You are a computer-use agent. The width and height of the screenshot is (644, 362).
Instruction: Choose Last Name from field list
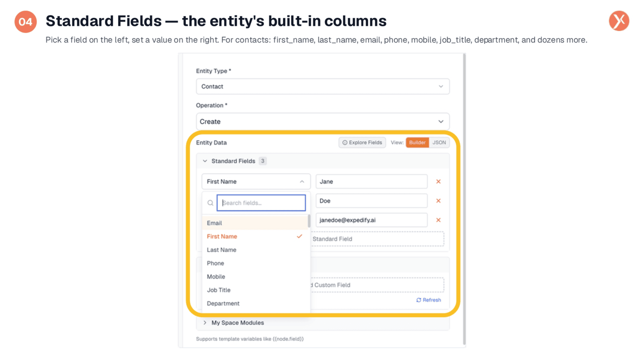coord(255,250)
